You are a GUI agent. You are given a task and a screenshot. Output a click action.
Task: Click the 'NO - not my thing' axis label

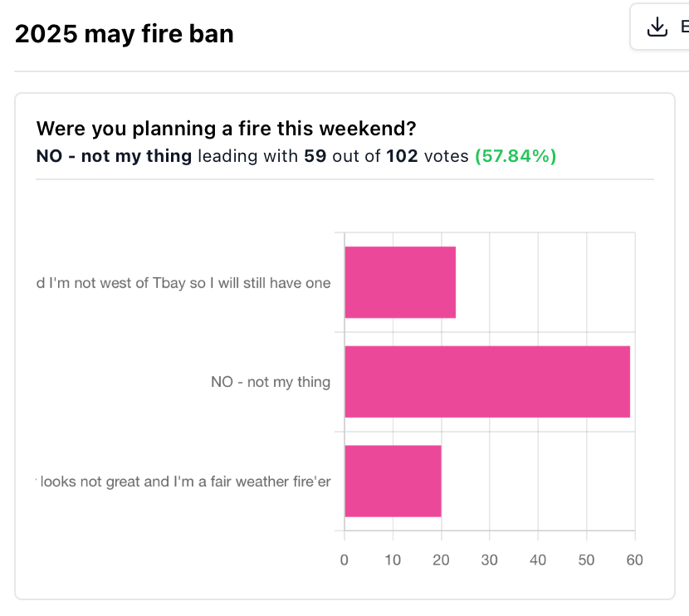click(x=271, y=382)
